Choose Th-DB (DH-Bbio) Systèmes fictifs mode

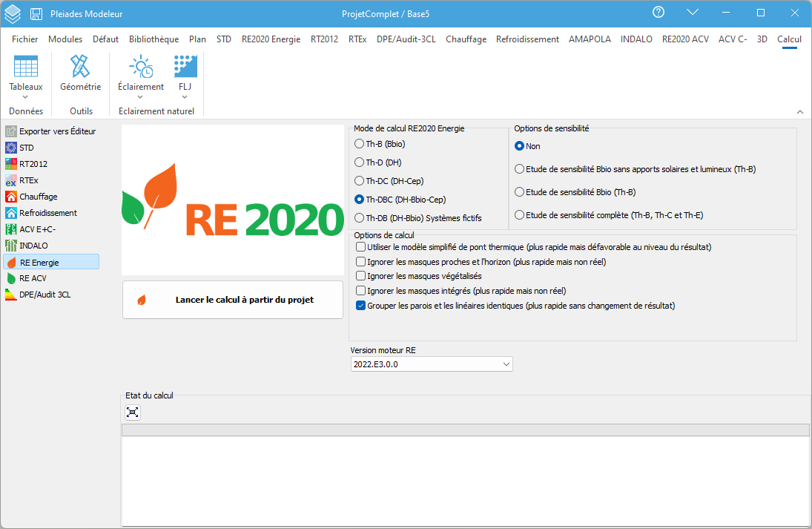pos(418,218)
